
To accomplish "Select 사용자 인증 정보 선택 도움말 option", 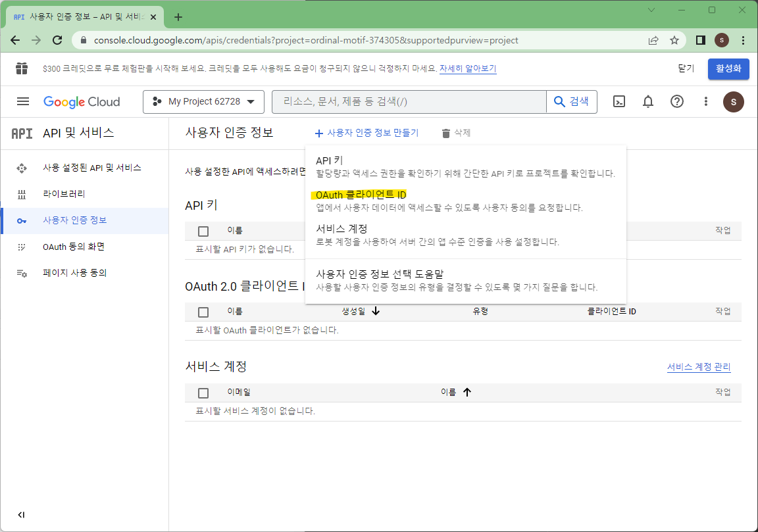I will [466, 280].
